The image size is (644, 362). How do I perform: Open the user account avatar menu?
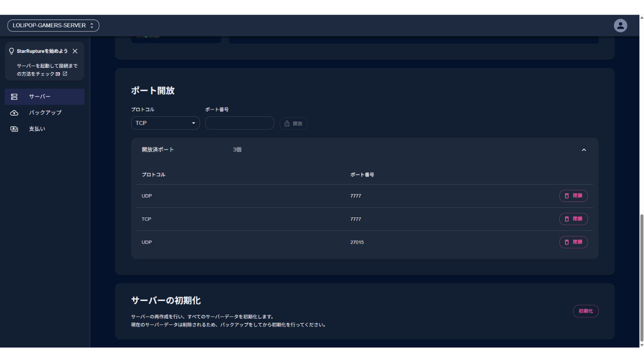point(620,26)
